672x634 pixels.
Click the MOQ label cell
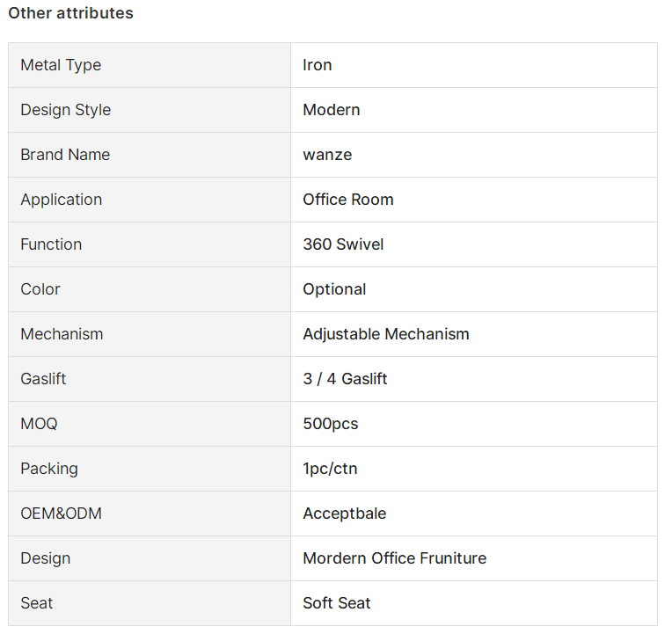[x=150, y=424]
